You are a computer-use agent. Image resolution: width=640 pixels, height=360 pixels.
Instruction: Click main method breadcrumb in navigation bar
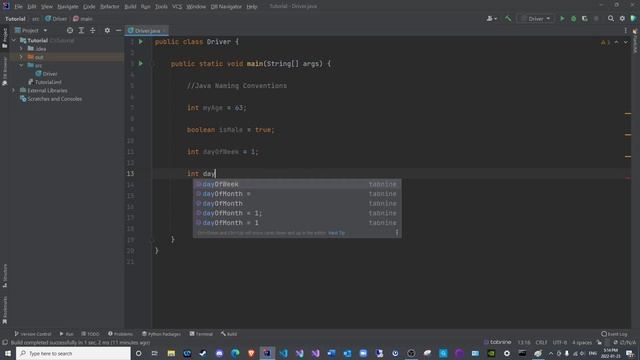click(82, 19)
